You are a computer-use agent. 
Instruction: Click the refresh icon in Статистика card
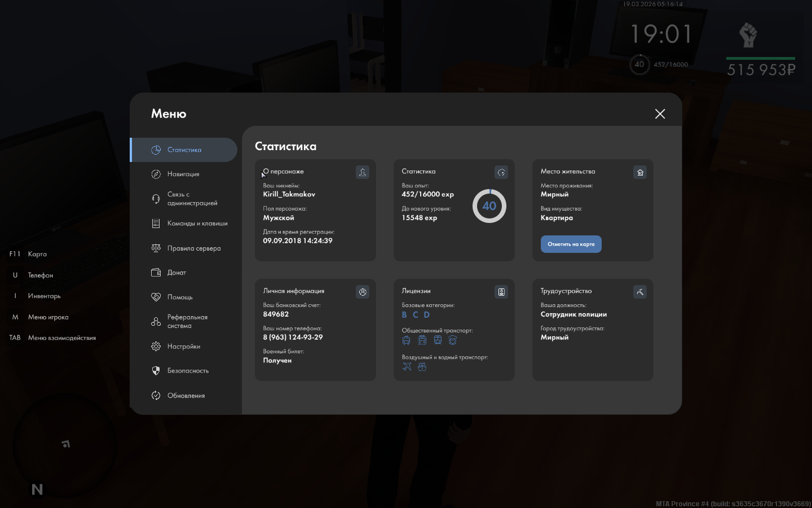click(x=501, y=172)
